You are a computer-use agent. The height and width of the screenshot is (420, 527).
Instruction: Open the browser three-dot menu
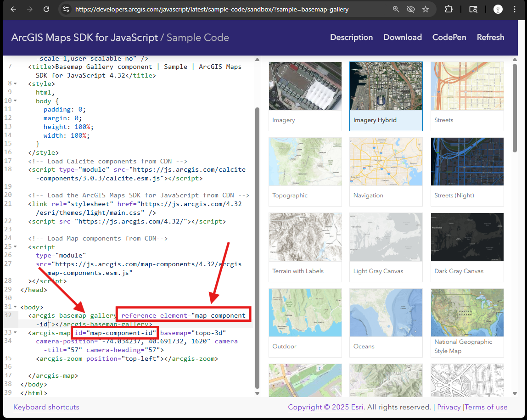(x=515, y=9)
